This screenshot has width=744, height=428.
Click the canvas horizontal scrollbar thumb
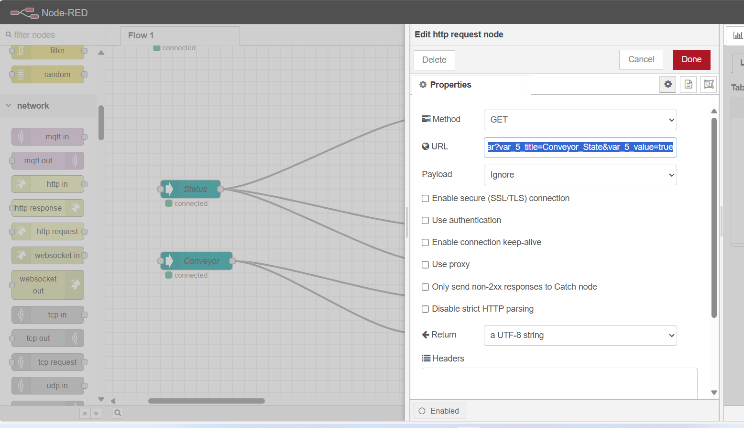pos(206,401)
